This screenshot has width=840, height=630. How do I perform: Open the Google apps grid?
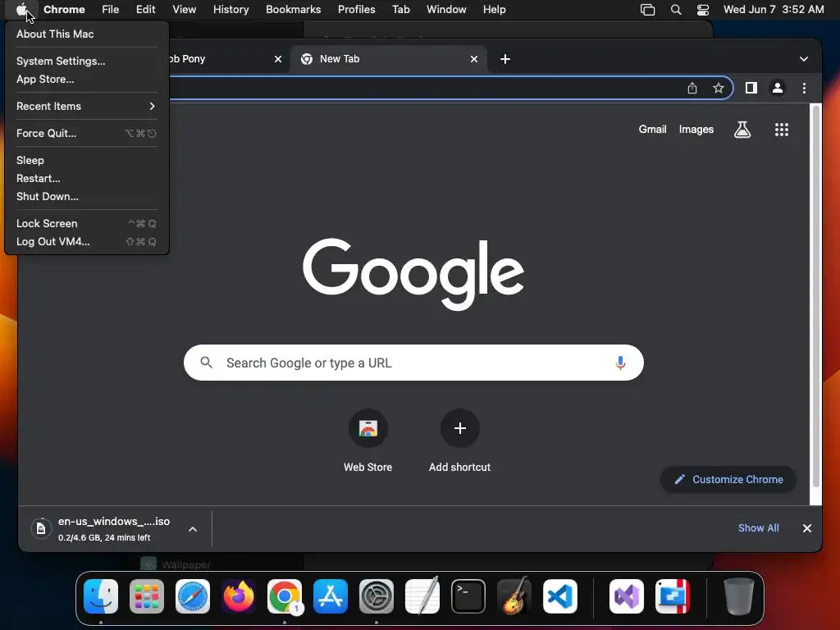[x=782, y=129]
